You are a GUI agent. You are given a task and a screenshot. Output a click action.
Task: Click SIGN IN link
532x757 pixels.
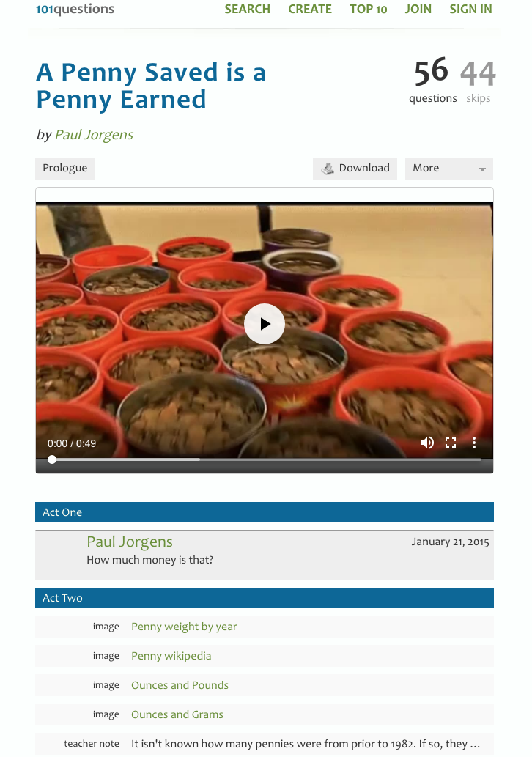470,10
